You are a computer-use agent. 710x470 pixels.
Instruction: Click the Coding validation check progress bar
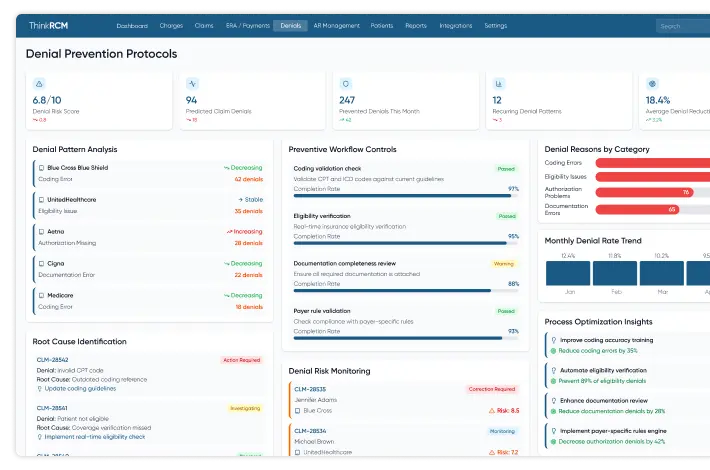(x=406, y=196)
